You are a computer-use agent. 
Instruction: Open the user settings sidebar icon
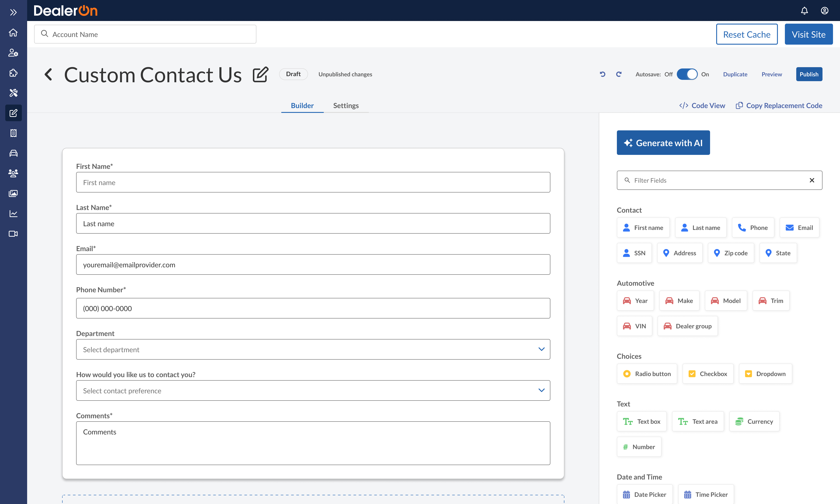(13, 53)
